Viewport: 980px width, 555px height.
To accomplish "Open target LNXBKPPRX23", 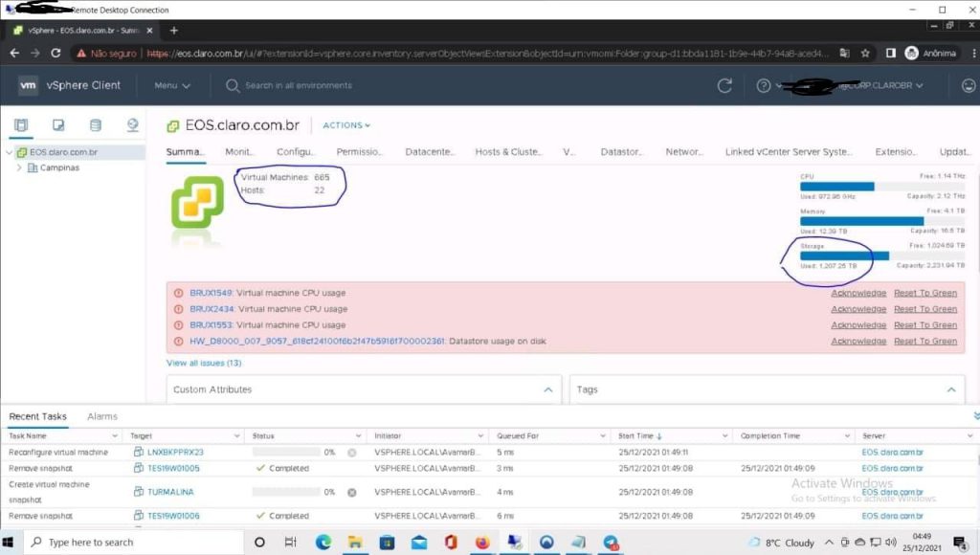I will (176, 453).
